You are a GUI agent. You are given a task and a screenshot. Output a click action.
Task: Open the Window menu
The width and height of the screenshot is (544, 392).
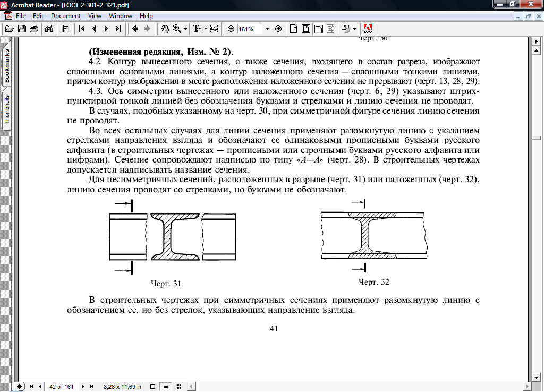(121, 16)
